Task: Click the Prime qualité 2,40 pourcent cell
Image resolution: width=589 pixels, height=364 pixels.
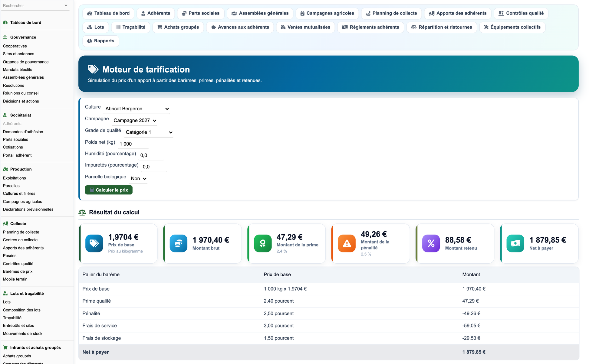Action: tap(278, 301)
